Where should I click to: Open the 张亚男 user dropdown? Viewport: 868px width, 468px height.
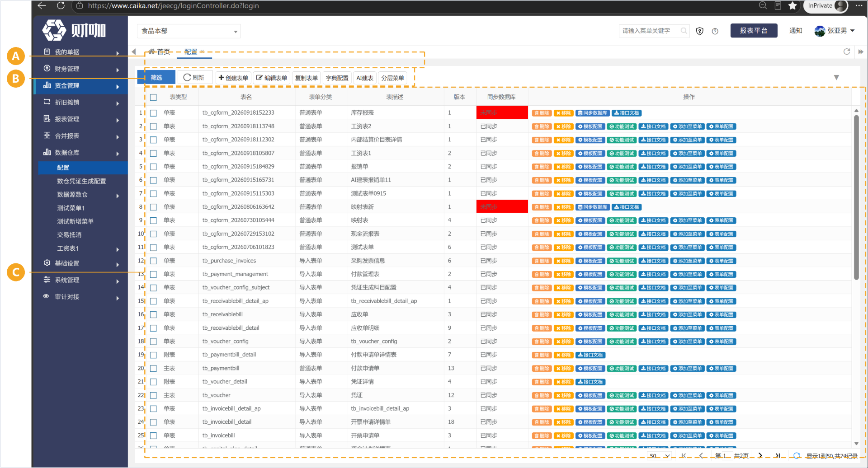point(835,31)
